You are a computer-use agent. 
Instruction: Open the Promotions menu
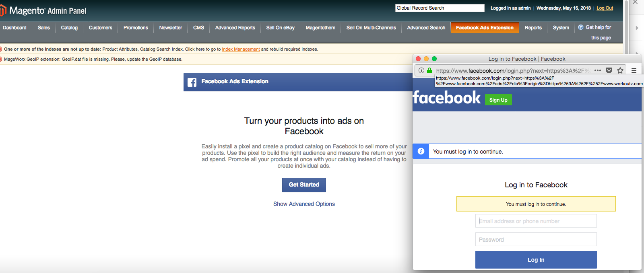136,28
